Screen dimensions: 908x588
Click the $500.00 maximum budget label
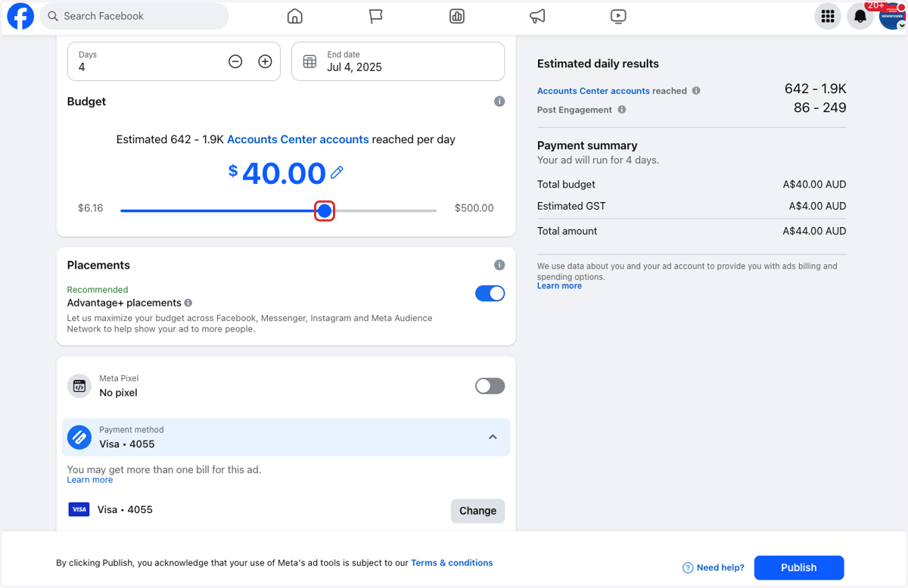point(474,208)
